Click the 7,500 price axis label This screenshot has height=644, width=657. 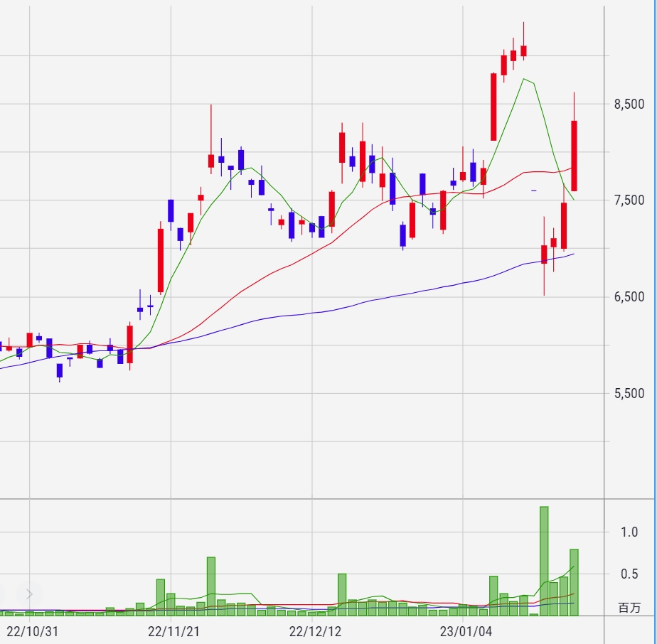pos(629,200)
